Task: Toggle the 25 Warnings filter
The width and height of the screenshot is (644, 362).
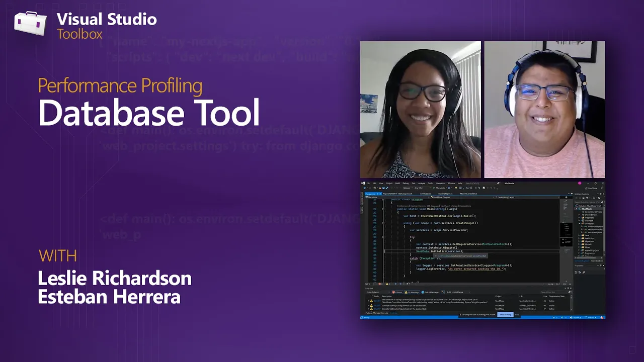Action: click(412, 292)
